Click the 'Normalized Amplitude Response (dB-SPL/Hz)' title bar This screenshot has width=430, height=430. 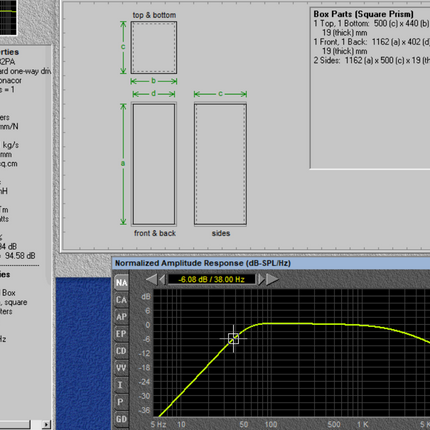tap(271, 263)
